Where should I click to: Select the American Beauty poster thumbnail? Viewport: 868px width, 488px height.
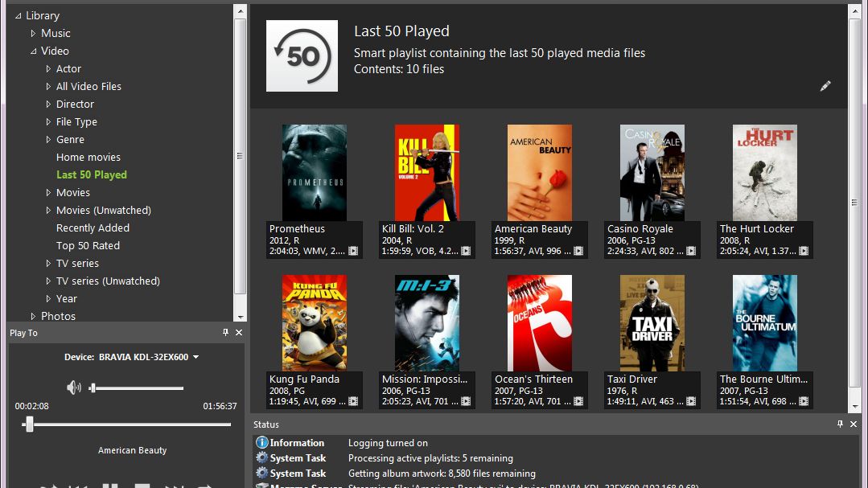540,172
